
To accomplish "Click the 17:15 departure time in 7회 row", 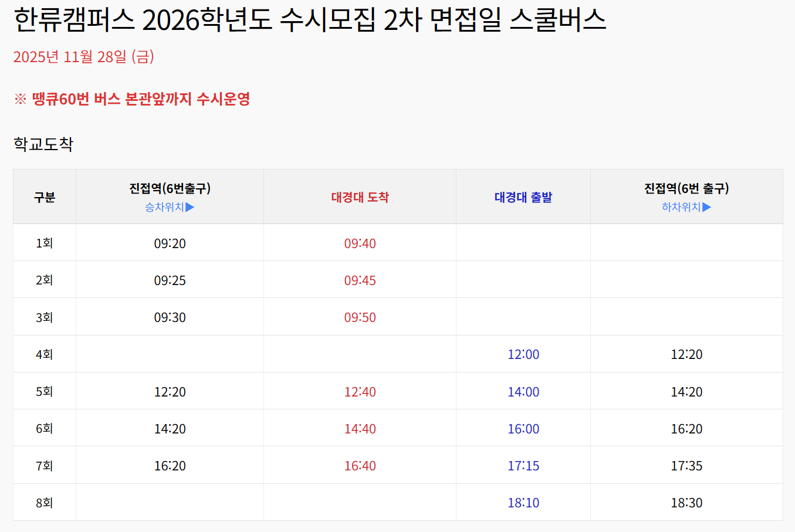I will (x=523, y=466).
